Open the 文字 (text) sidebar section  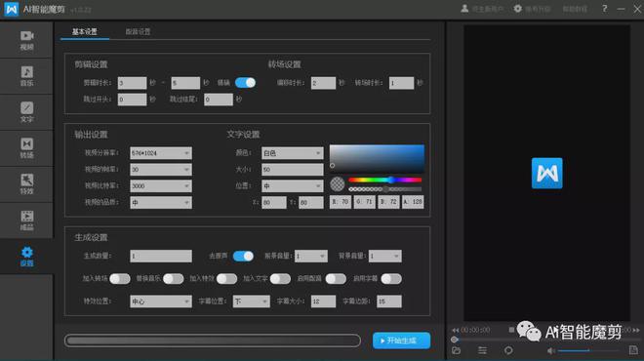26,112
